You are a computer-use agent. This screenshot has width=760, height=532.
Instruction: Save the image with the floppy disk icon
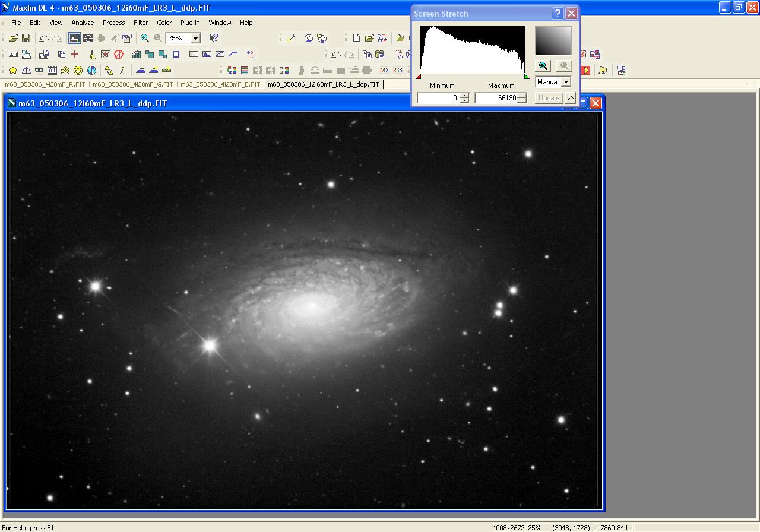(26, 38)
